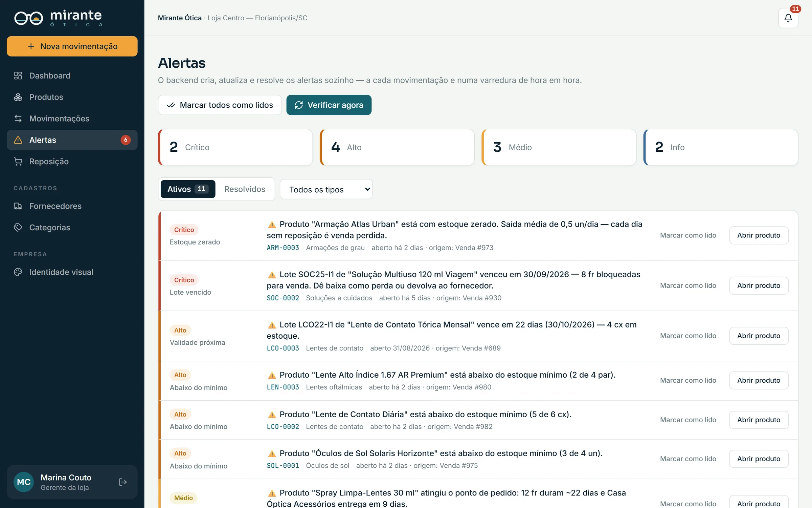This screenshot has height=508, width=812.
Task: Click the Reposição shopping cart icon
Action: pyautogui.click(x=18, y=162)
